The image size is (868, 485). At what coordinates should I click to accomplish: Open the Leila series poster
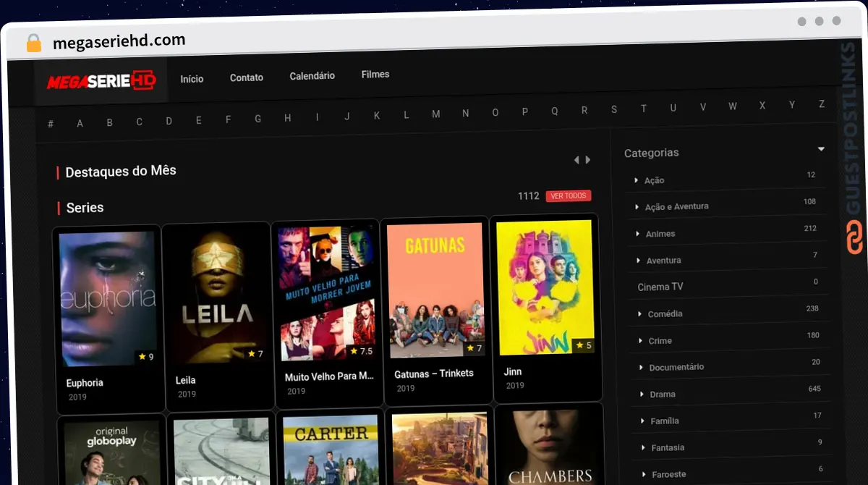216,295
